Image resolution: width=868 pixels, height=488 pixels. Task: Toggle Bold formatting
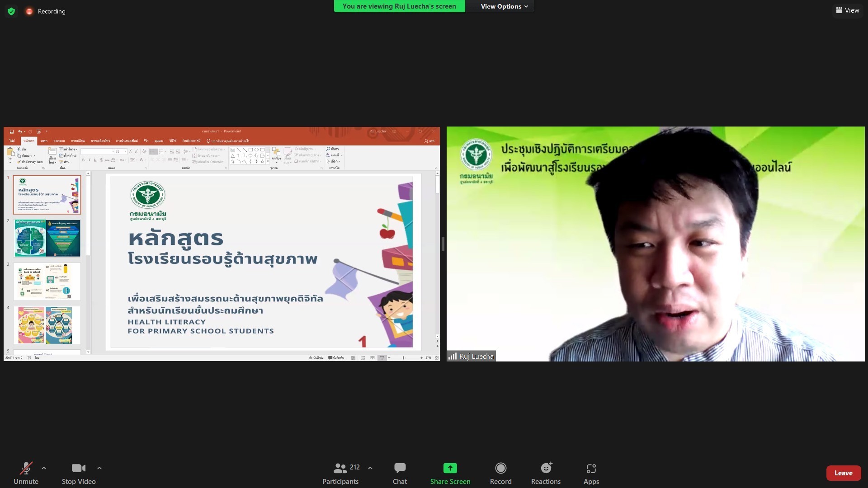83,160
